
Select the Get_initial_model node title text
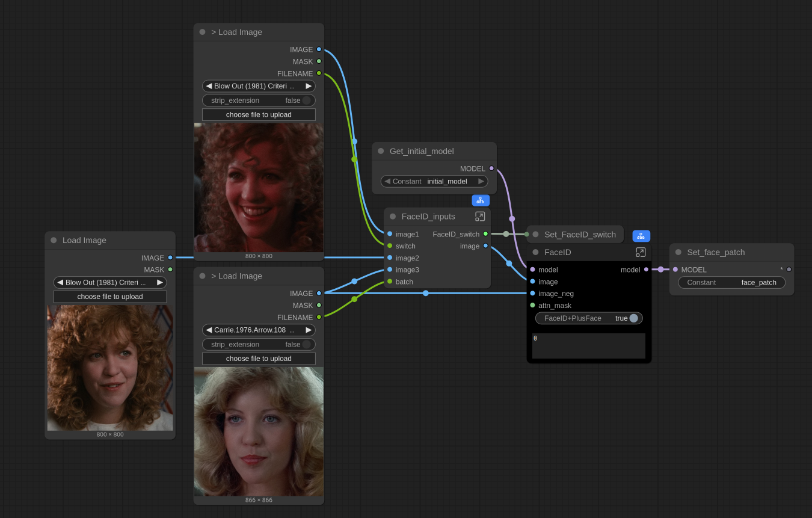pos(422,151)
